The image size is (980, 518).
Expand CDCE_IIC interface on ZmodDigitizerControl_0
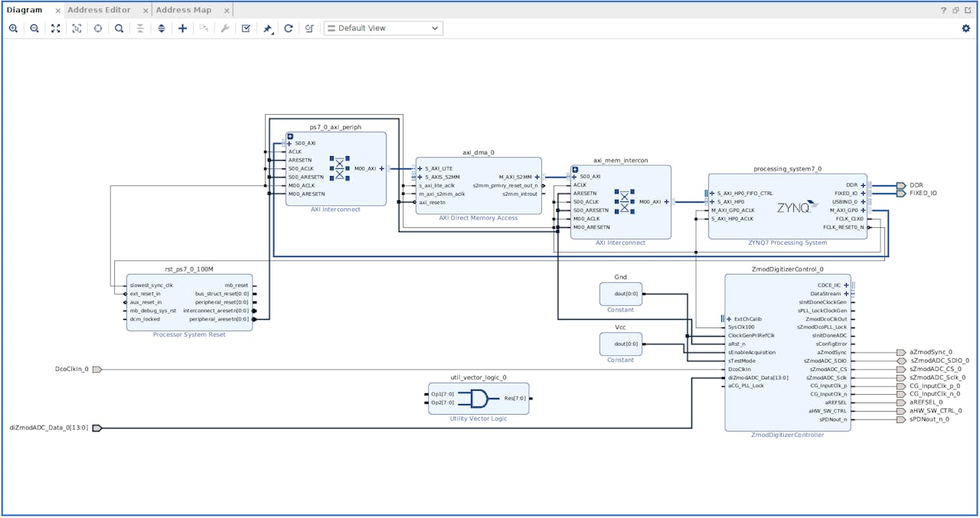(x=846, y=285)
